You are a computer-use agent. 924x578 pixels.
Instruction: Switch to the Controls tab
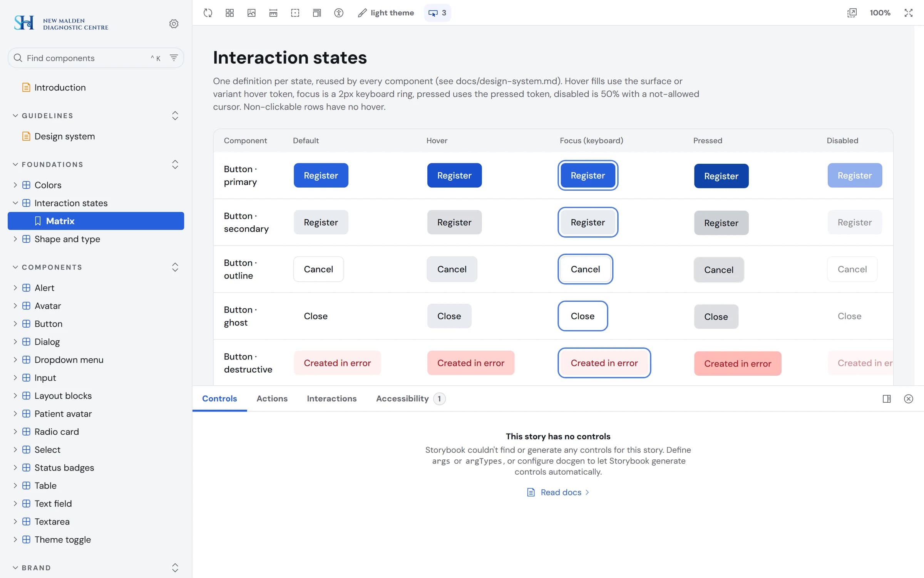click(x=219, y=398)
